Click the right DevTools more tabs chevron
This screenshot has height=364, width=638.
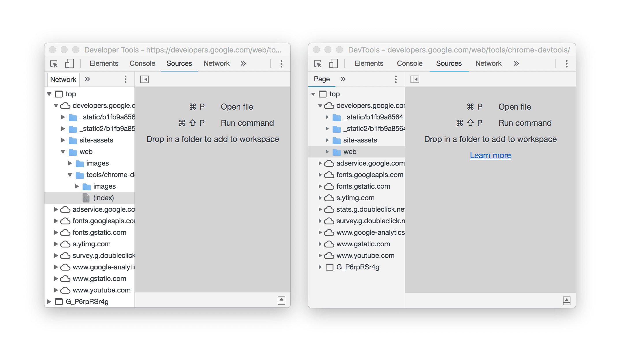(515, 63)
